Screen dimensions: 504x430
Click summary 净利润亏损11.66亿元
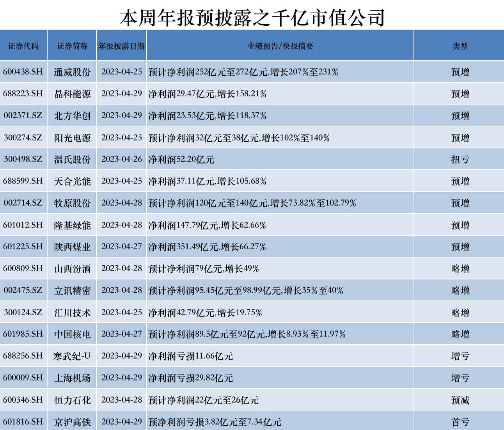coord(191,356)
